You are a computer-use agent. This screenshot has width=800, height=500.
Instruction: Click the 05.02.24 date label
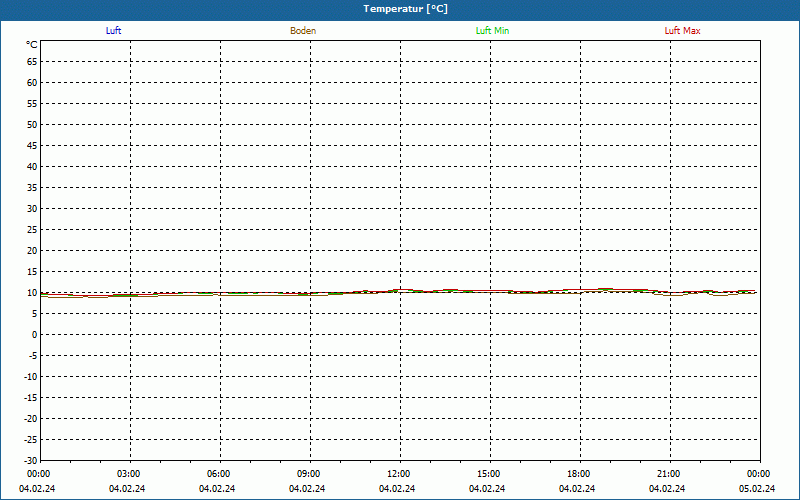pos(757,489)
